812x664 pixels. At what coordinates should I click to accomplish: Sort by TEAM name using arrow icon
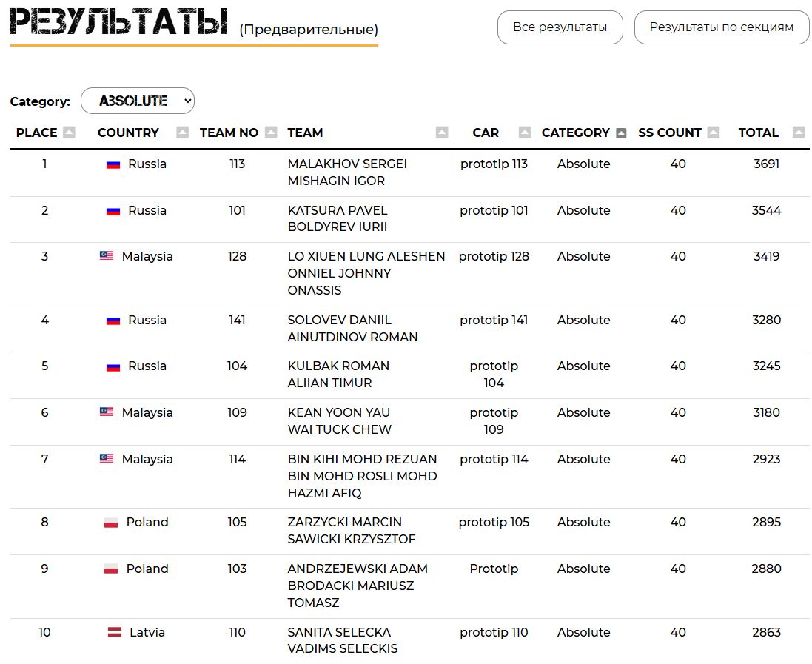pos(442,133)
